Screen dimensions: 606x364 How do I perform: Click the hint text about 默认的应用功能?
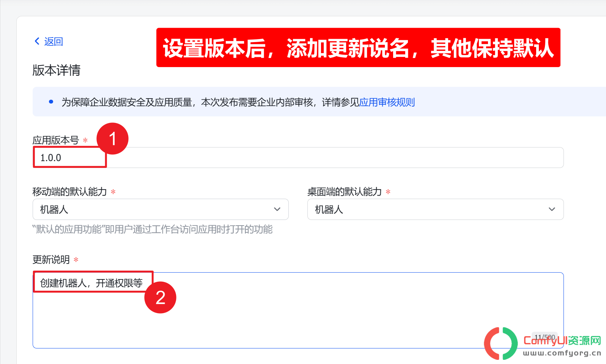pos(153,229)
